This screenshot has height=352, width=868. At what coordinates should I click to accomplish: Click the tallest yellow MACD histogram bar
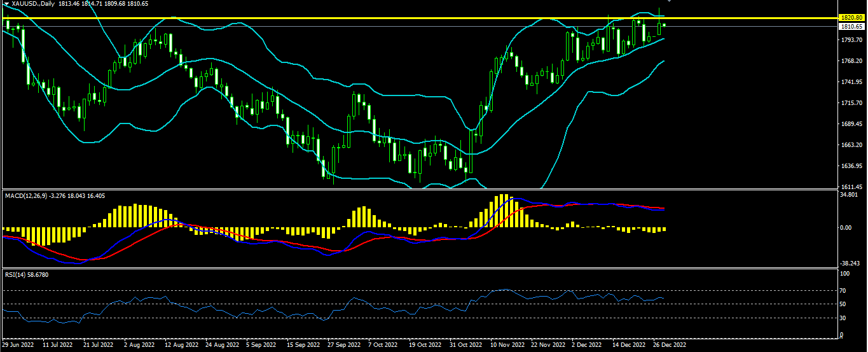504,211
